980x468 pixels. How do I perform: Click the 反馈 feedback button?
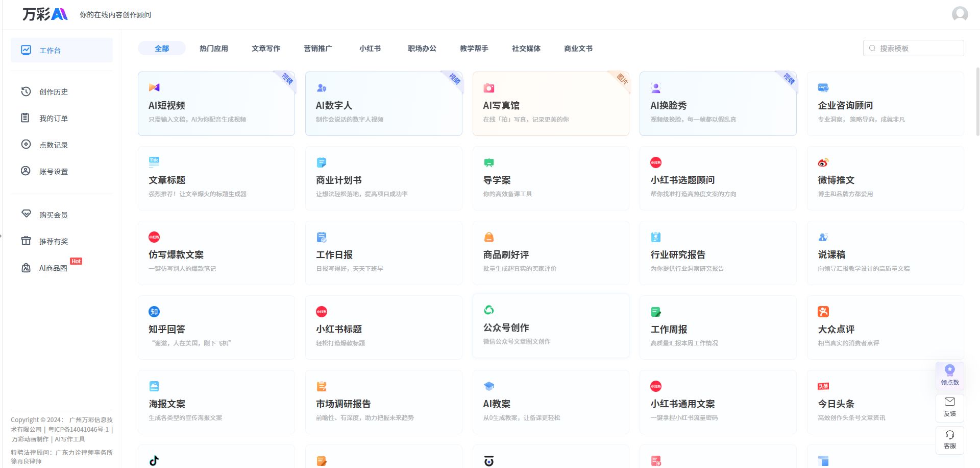(950, 407)
